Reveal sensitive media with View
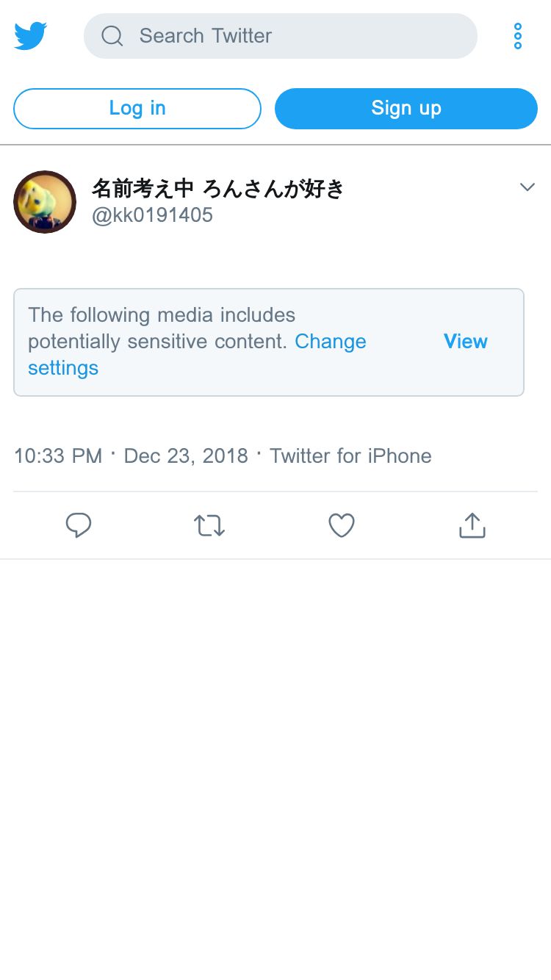The width and height of the screenshot is (551, 980). (x=465, y=342)
